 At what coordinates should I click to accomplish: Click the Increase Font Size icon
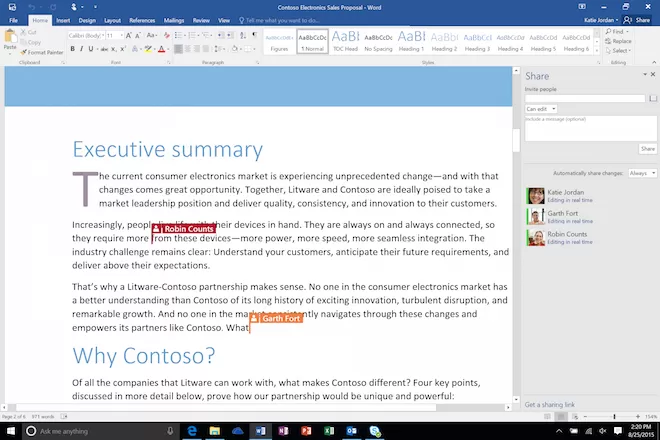[129, 36]
